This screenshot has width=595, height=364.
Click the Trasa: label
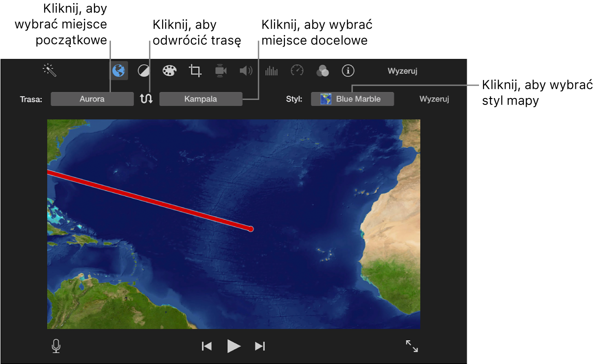pos(31,99)
